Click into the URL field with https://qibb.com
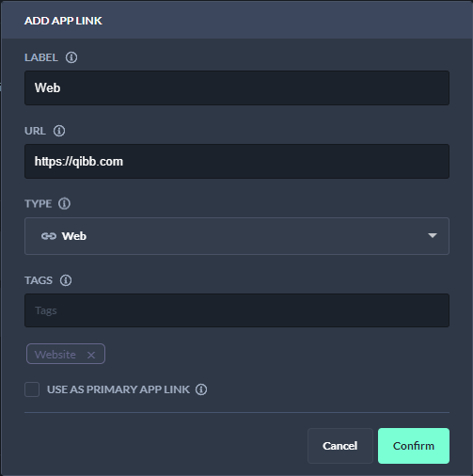The height and width of the screenshot is (476, 473). (x=237, y=161)
